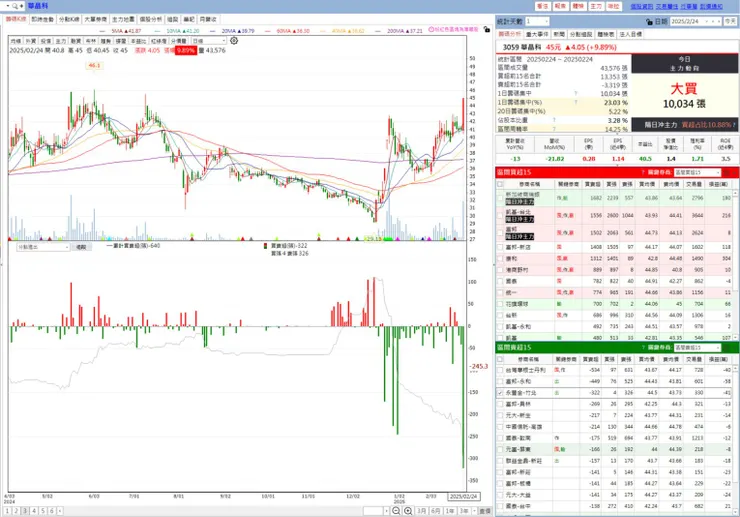
Task: Click the 20MA legend line swatch
Action: [x=212, y=31]
